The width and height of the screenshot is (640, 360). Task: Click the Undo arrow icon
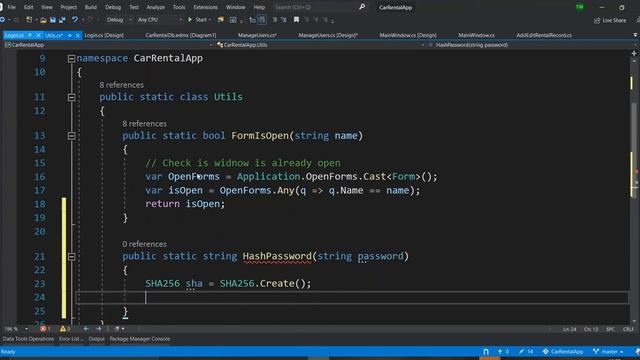coord(75,20)
